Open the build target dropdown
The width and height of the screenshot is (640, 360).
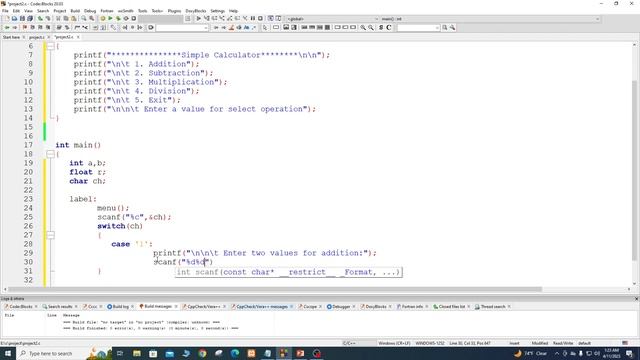160,19
